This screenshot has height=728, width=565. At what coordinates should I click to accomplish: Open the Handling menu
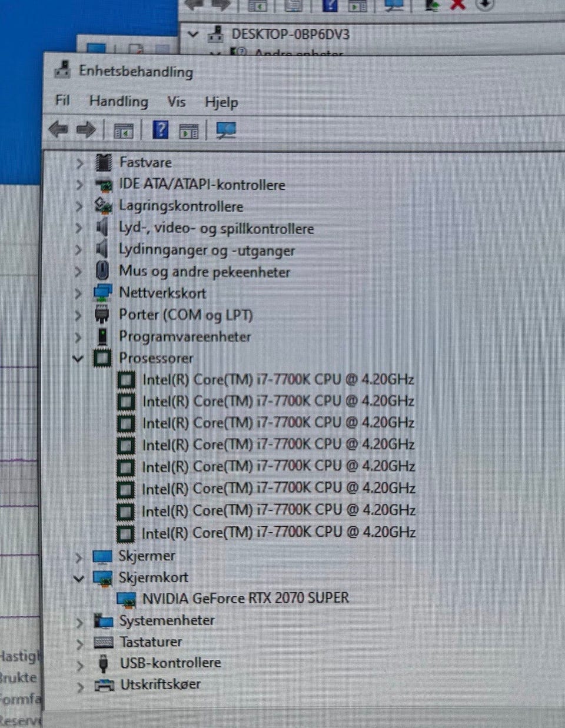point(118,101)
